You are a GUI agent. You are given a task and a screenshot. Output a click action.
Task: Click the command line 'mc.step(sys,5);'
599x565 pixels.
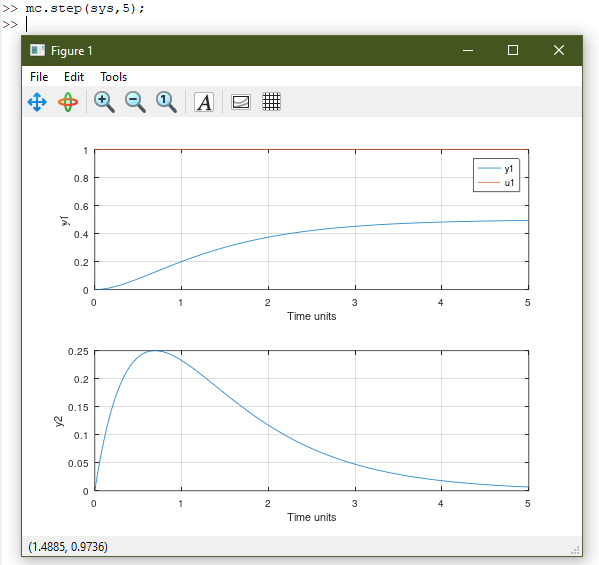[x=85, y=8]
